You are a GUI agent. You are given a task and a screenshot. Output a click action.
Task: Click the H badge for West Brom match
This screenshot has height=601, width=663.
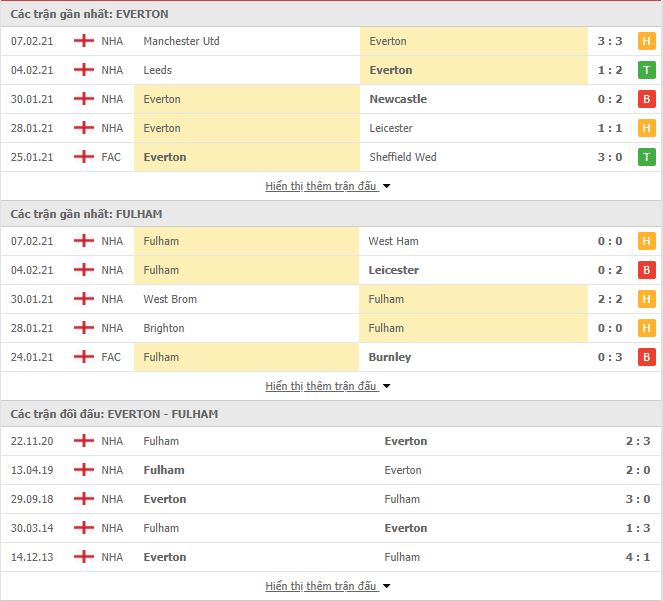647,299
